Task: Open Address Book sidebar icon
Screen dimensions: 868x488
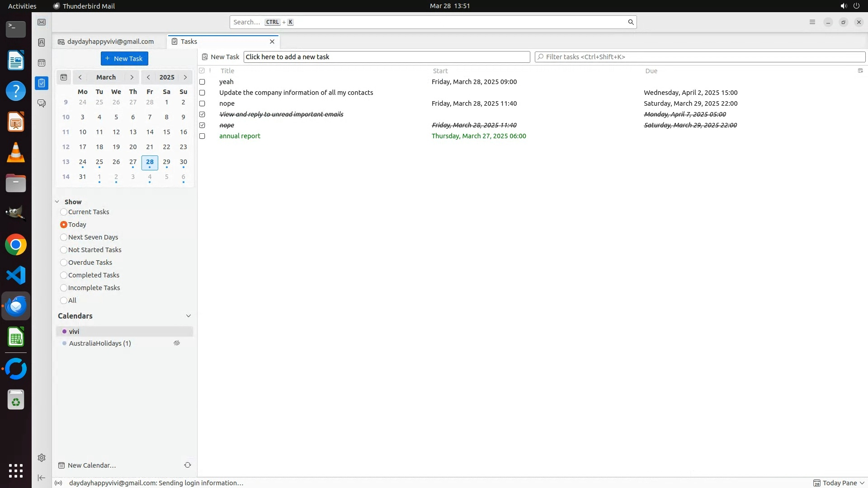Action: 42,42
